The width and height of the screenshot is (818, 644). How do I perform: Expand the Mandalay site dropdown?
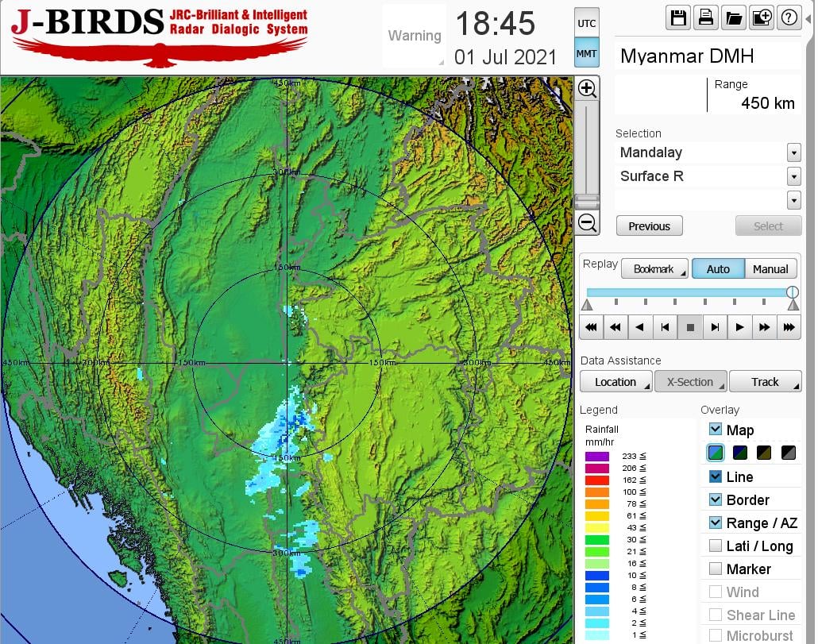pyautogui.click(x=793, y=152)
